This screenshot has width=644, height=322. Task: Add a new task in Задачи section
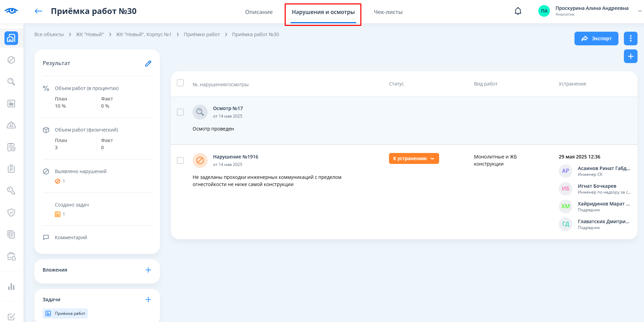[148, 300]
